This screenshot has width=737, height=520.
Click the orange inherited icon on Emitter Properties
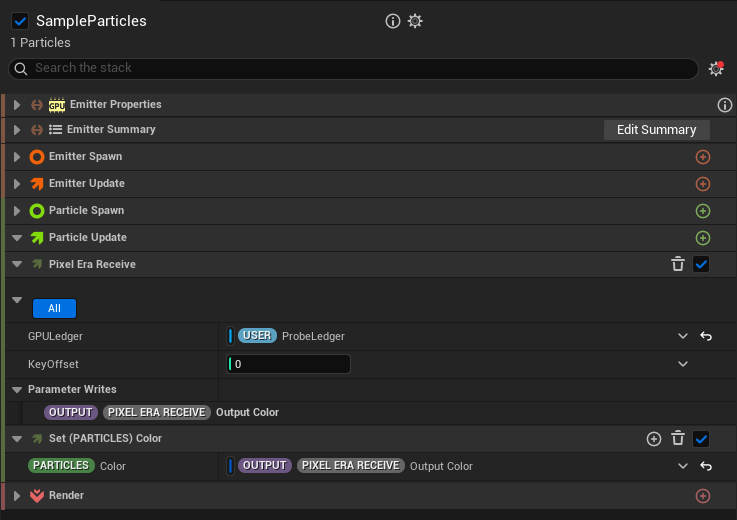(x=37, y=105)
